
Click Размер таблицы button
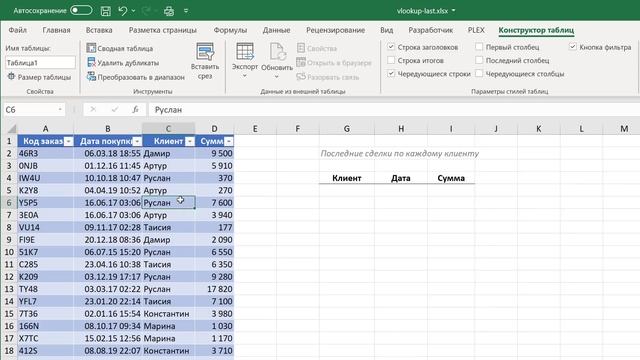(39, 77)
